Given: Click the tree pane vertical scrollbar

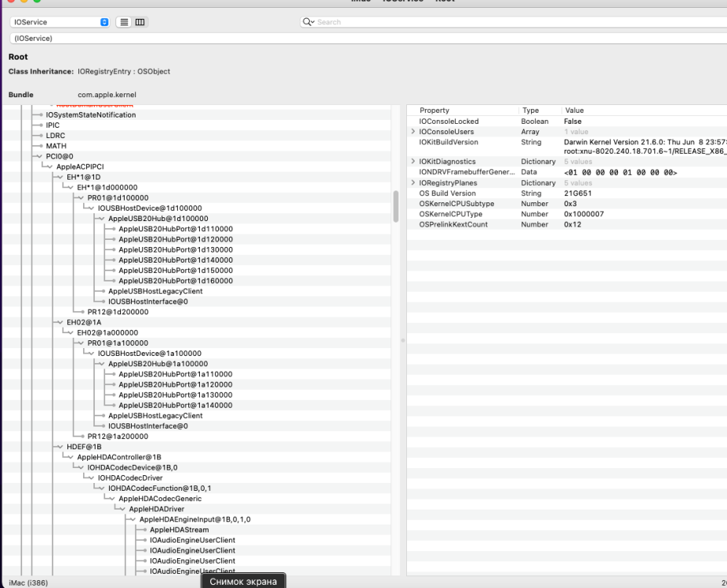Looking at the screenshot, I should (395, 207).
